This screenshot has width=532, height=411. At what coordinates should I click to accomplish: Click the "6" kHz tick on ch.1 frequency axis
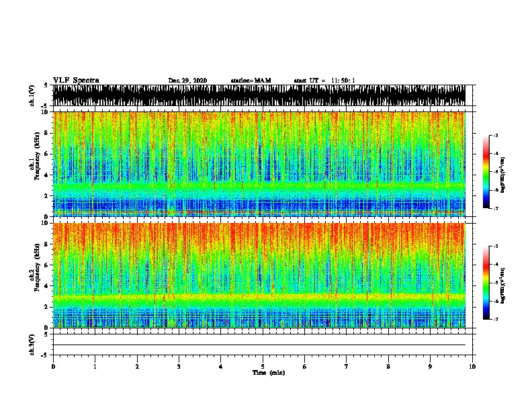(47, 154)
